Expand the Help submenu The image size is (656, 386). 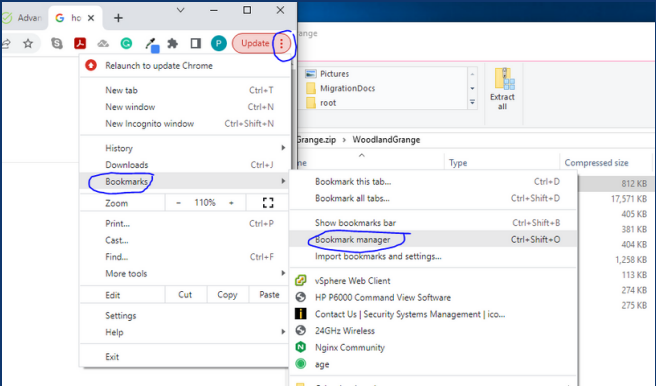coord(184,332)
